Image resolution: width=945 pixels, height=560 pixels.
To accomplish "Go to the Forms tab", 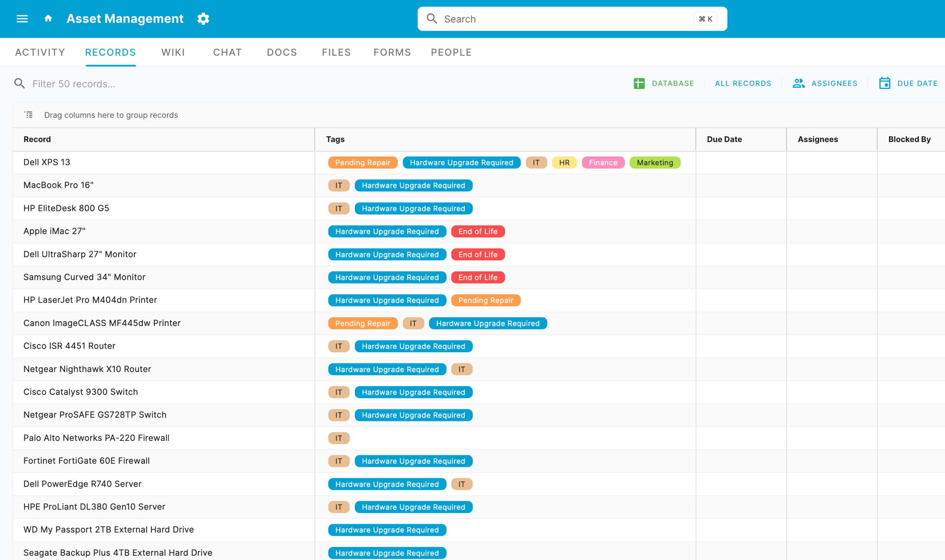I will coord(392,52).
